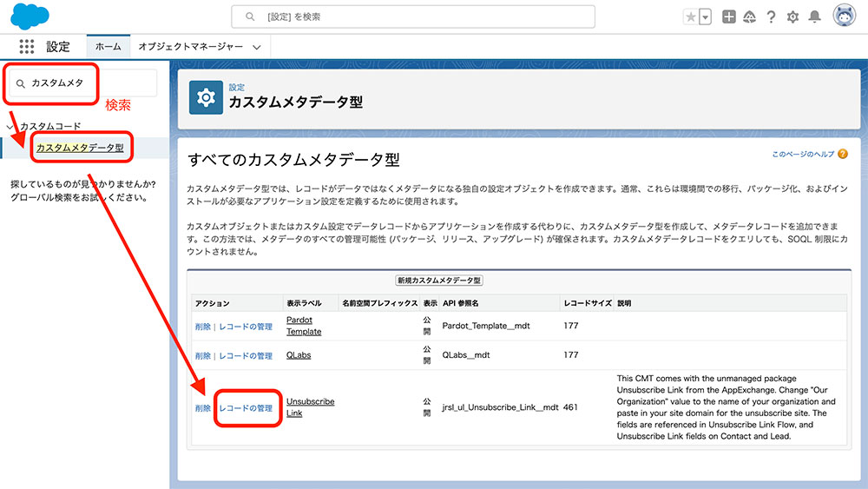Open the Unsubscribe Link label link

(x=310, y=407)
